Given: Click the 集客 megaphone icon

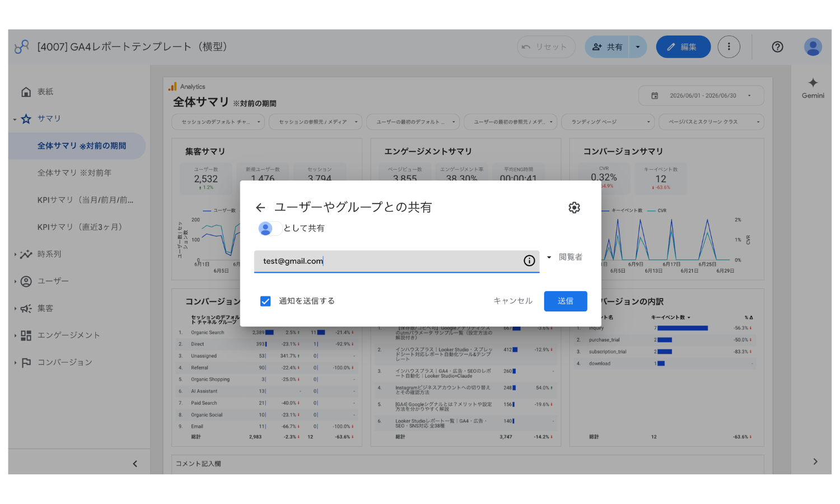Looking at the screenshot, I should point(26,309).
